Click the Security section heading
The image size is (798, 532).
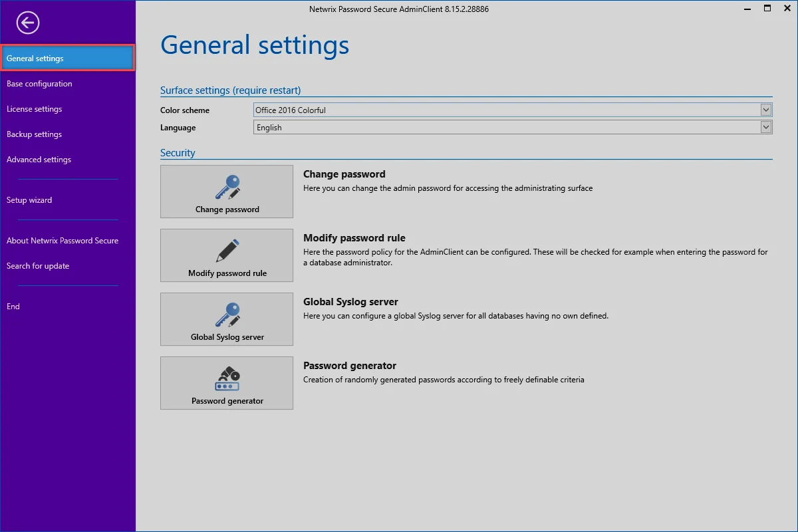(178, 153)
